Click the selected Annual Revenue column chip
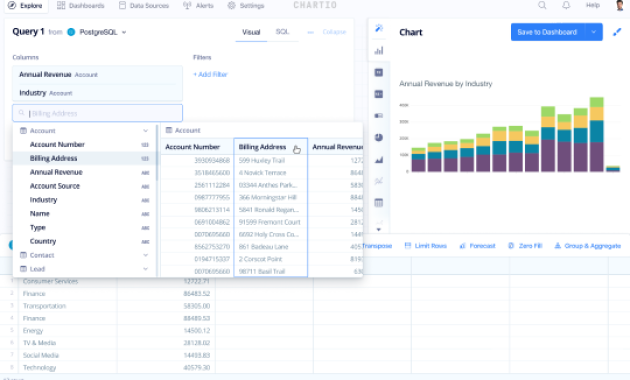The height and width of the screenshot is (380, 630). pyautogui.click(x=98, y=75)
